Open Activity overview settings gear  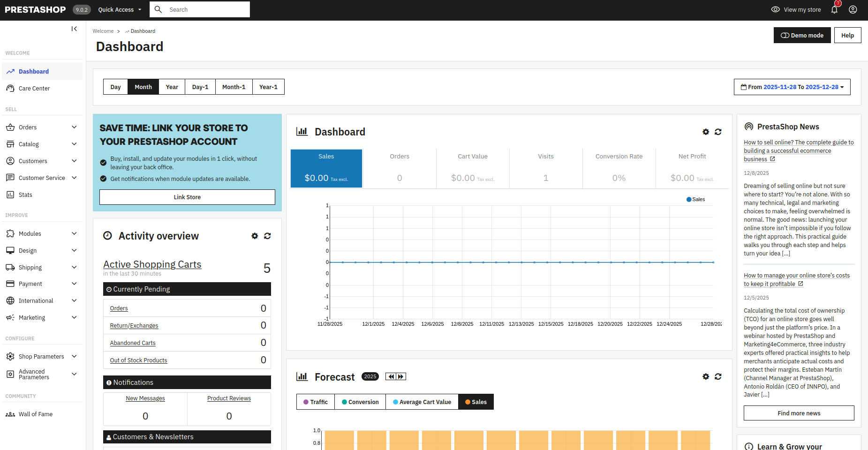255,236
